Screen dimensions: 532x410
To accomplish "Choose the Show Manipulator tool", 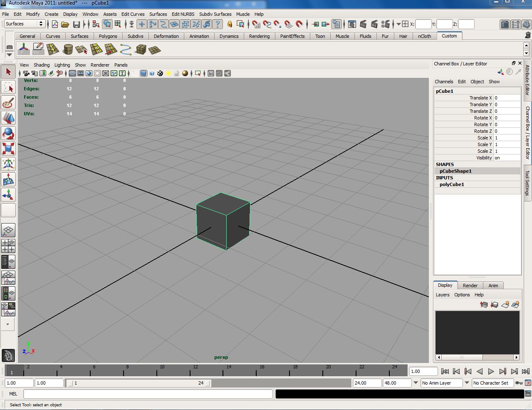I will point(8,195).
